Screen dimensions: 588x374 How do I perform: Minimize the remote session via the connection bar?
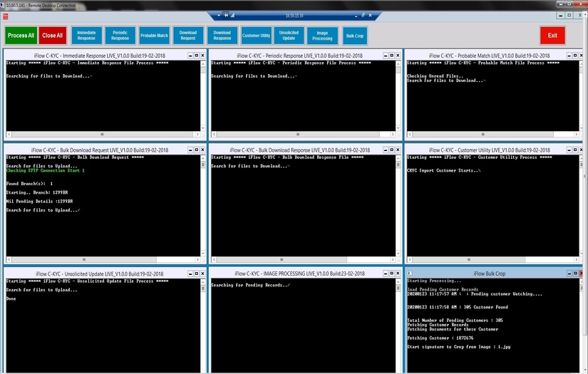click(x=356, y=16)
